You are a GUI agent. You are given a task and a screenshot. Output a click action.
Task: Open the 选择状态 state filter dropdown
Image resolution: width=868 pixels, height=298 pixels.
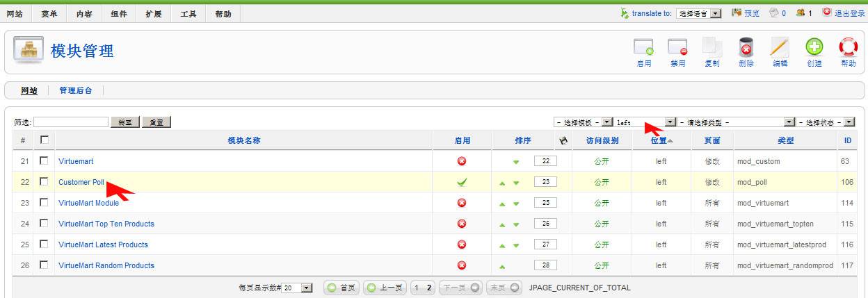click(x=826, y=122)
